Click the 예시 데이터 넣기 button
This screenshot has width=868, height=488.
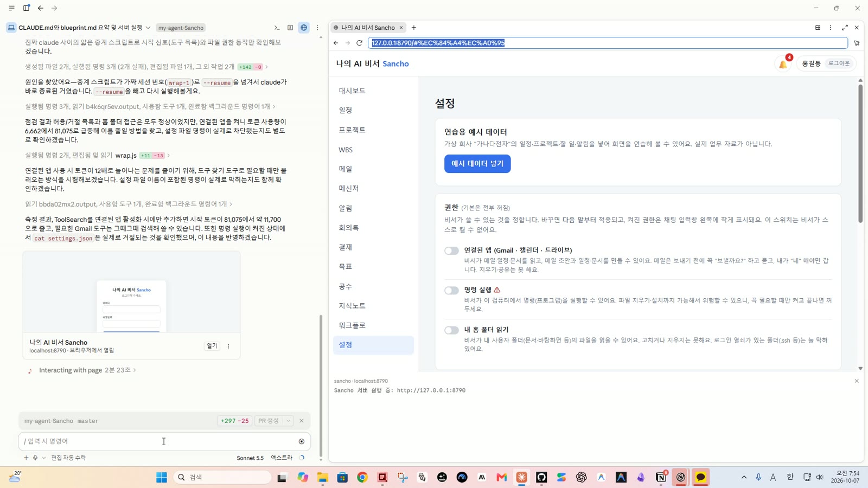click(477, 164)
